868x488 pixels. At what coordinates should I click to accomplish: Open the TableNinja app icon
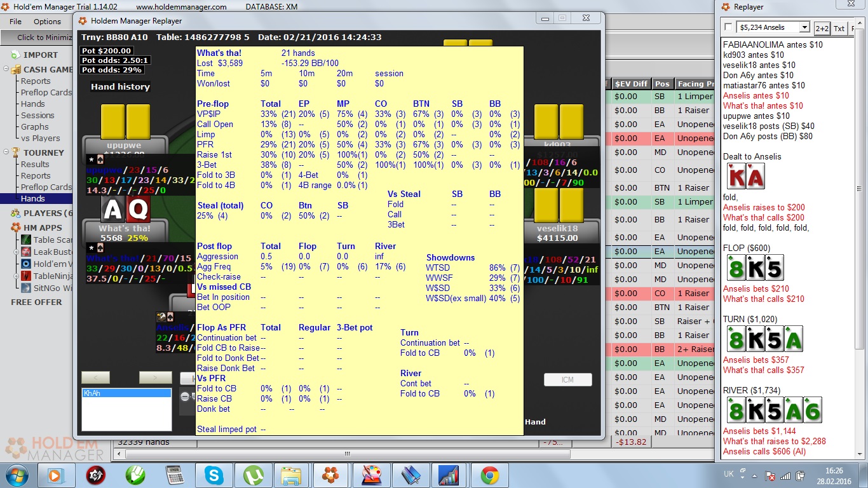click(x=26, y=276)
